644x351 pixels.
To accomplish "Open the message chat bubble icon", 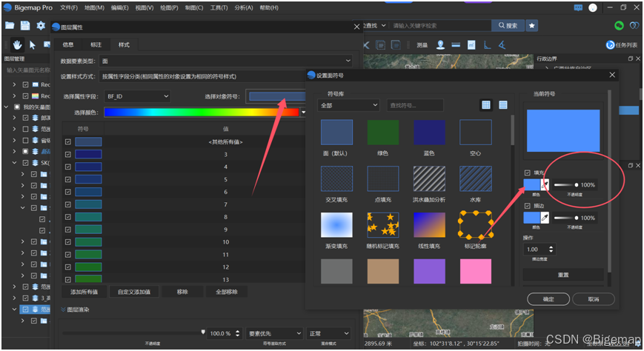I will (578, 8).
